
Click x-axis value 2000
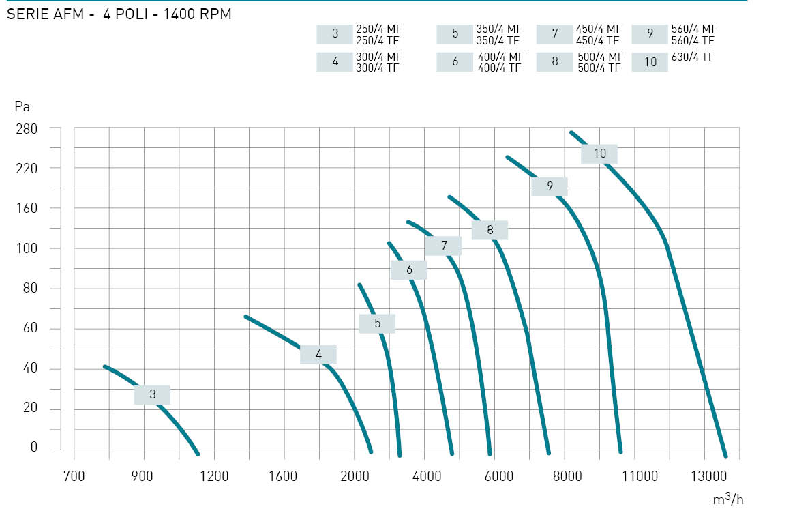pos(355,476)
